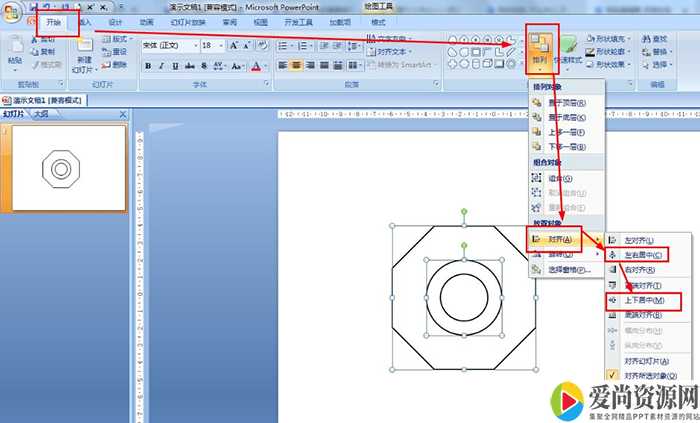Click the Bold formatting button
Screen dimensions: 700x423
[148, 66]
